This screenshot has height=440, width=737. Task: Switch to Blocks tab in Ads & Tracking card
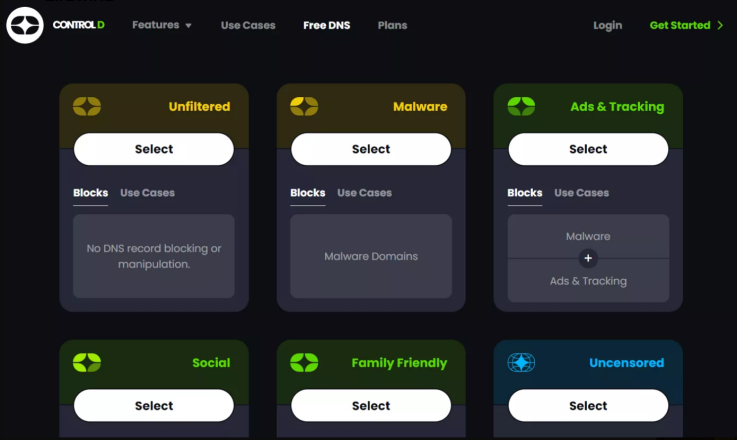(x=525, y=193)
